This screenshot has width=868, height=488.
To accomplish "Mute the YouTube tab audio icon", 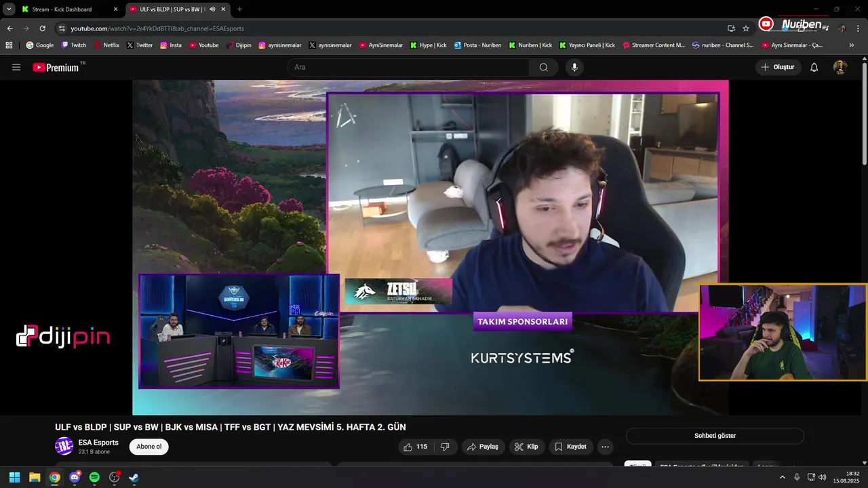I will coord(212,9).
